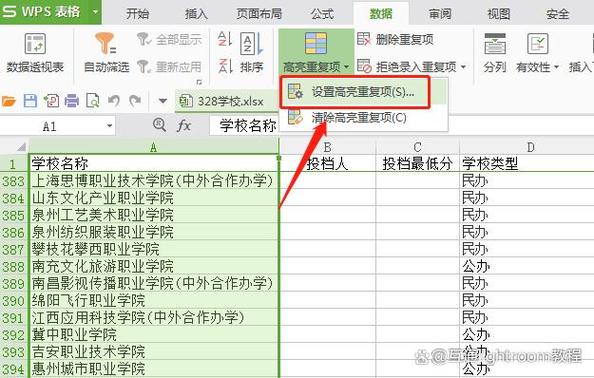Click cell 学校类型 in the header row
Image resolution: width=594 pixels, height=378 pixels.
[x=527, y=164]
